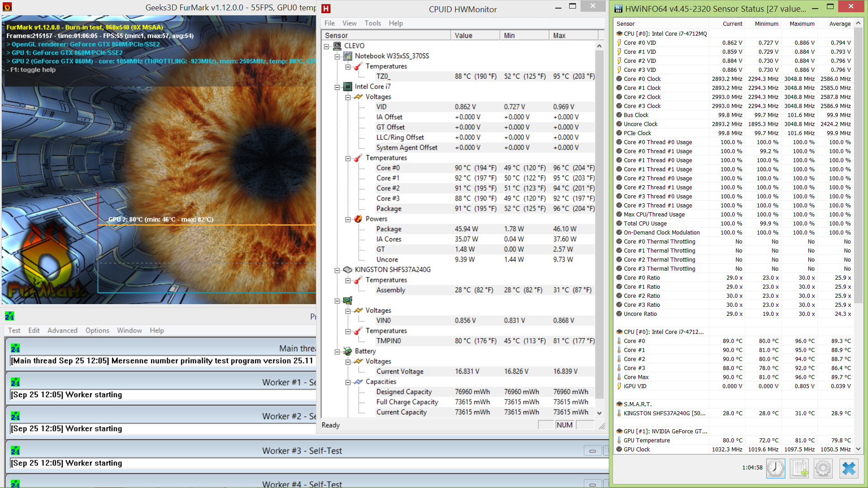The image size is (868, 488).
Task: Select On-Demand Clock Modulation row
Action: tap(734, 232)
